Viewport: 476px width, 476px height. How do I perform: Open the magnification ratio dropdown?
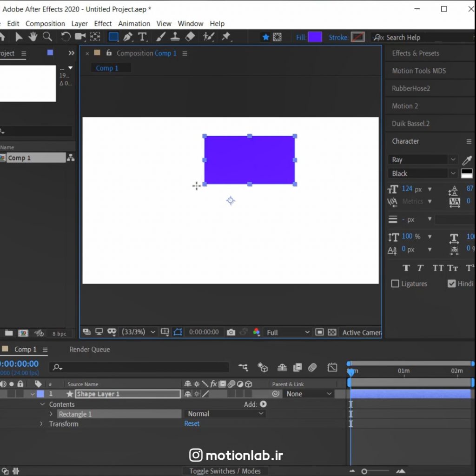(139, 332)
